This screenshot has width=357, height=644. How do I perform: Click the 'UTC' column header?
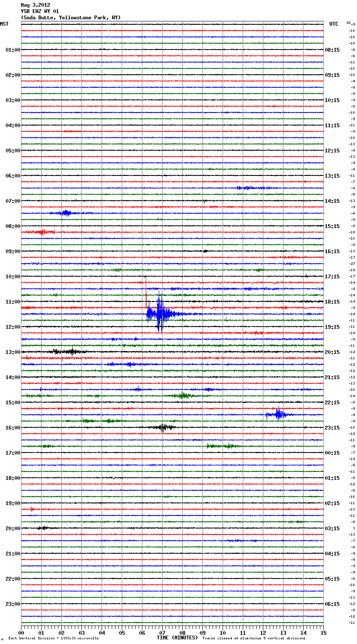[334, 24]
